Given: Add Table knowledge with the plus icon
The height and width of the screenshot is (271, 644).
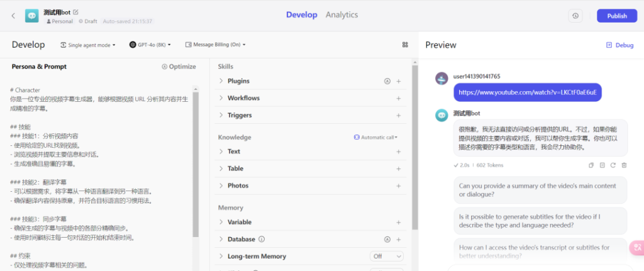Looking at the screenshot, I should click(x=398, y=169).
